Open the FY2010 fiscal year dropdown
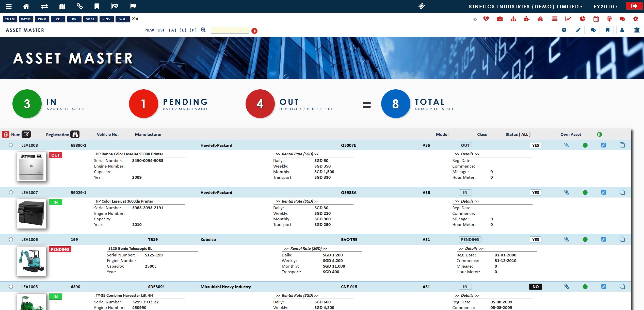Image resolution: width=644 pixels, height=310 pixels. [605, 7]
